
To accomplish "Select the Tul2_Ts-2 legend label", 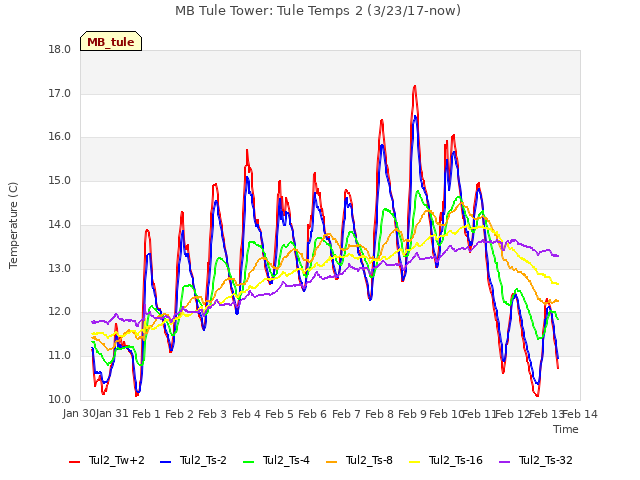I will tap(203, 460).
